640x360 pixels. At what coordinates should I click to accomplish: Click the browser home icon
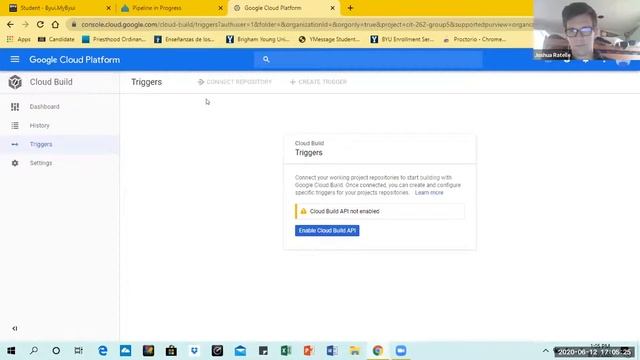pyautogui.click(x=55, y=24)
